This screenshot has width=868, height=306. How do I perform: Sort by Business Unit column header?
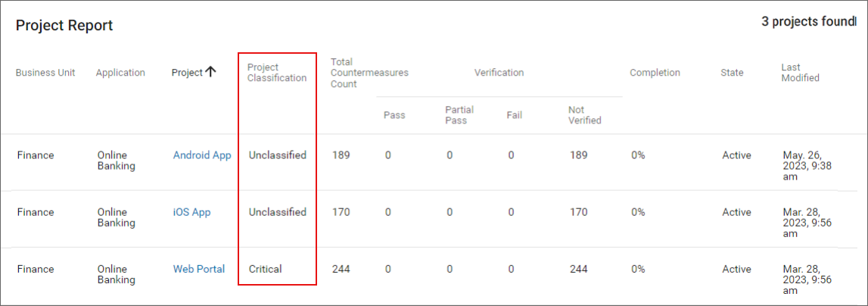click(x=45, y=73)
